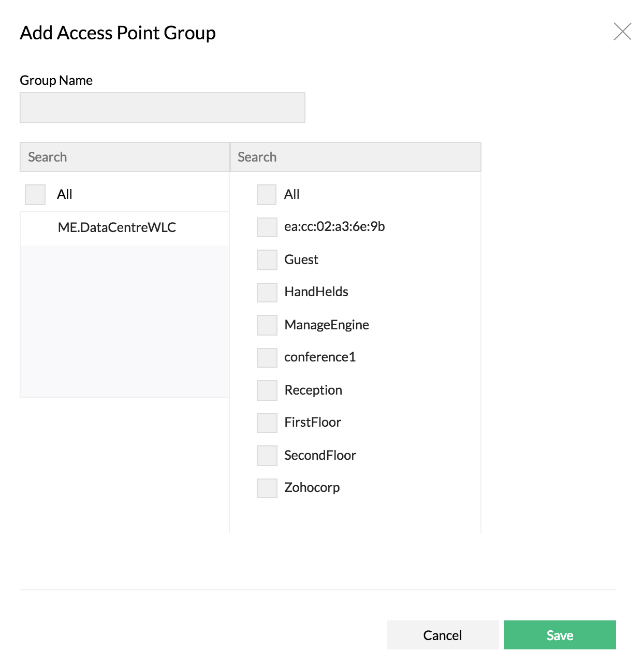Select the Guest SSID checkbox

pos(267,259)
